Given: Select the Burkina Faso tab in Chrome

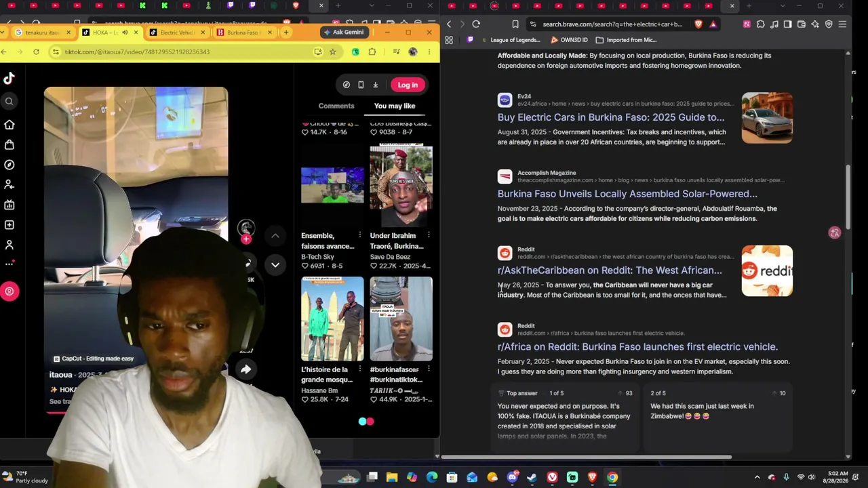Looking at the screenshot, I should pyautogui.click(x=244, y=33).
